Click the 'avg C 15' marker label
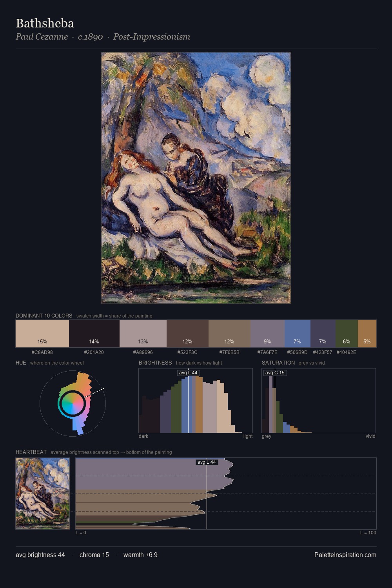392x588 pixels. (x=275, y=373)
